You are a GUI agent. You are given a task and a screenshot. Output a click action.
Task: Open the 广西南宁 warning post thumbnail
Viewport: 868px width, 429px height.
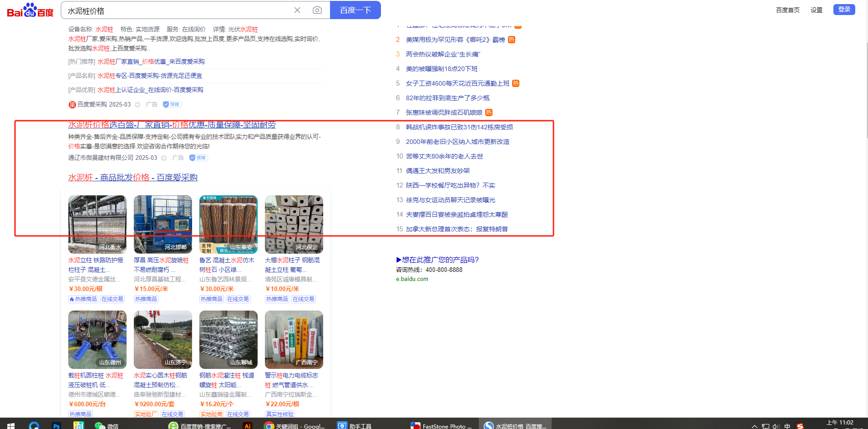click(294, 340)
